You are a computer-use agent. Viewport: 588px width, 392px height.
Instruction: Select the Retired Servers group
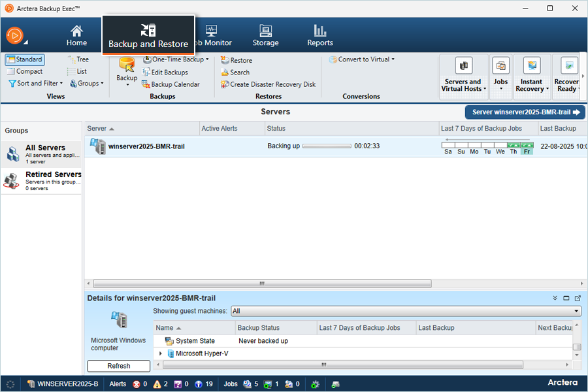[41, 181]
